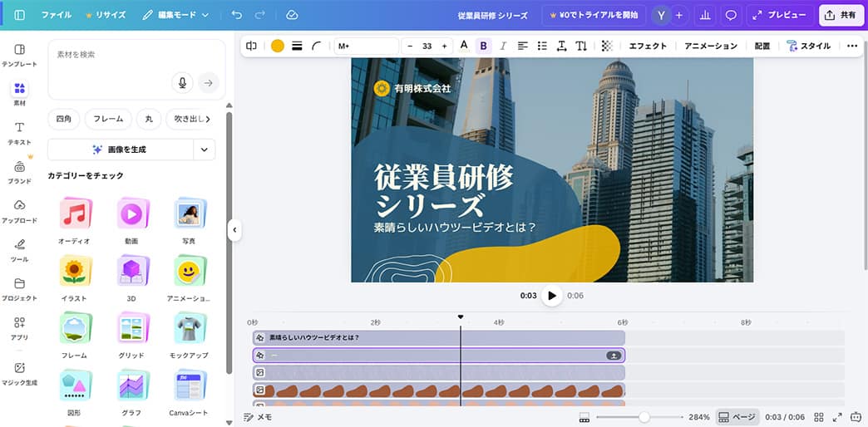Image resolution: width=868 pixels, height=427 pixels.
Task: Open the 3D category
Action: pyautogui.click(x=131, y=277)
